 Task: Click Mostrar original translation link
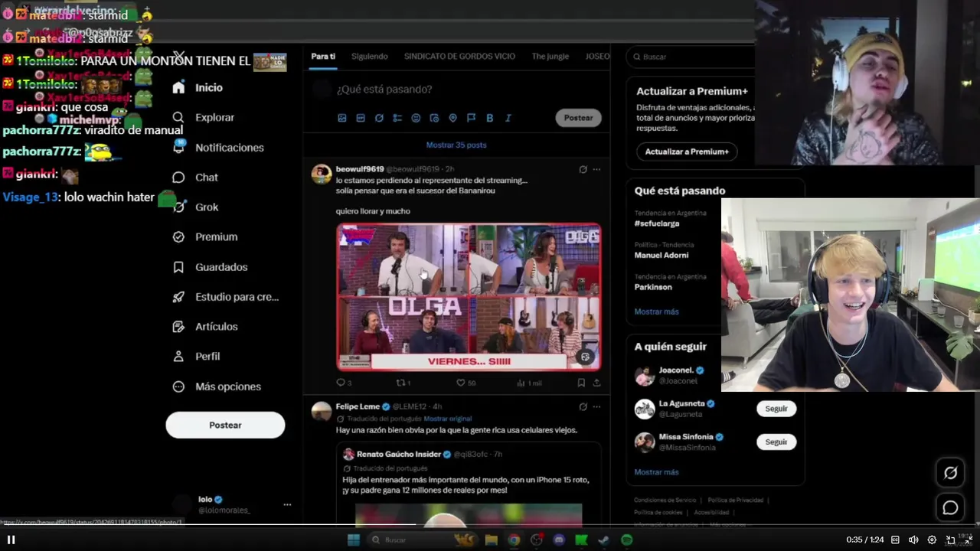[447, 419]
